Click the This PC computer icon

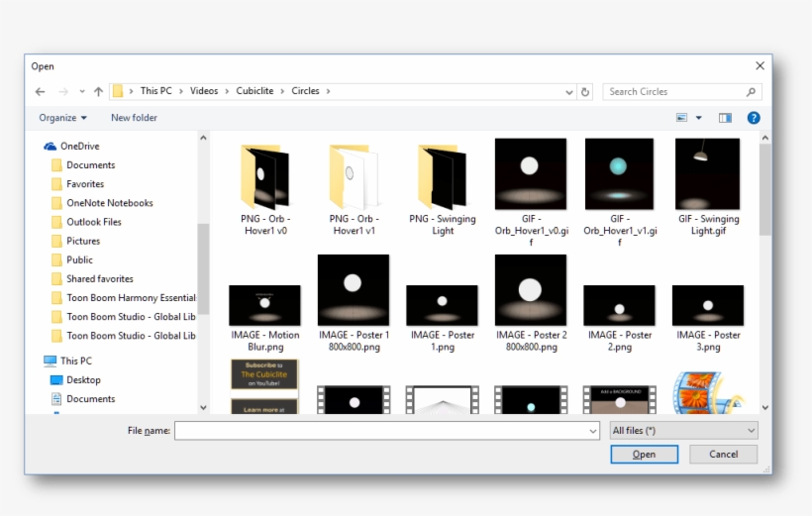51,361
